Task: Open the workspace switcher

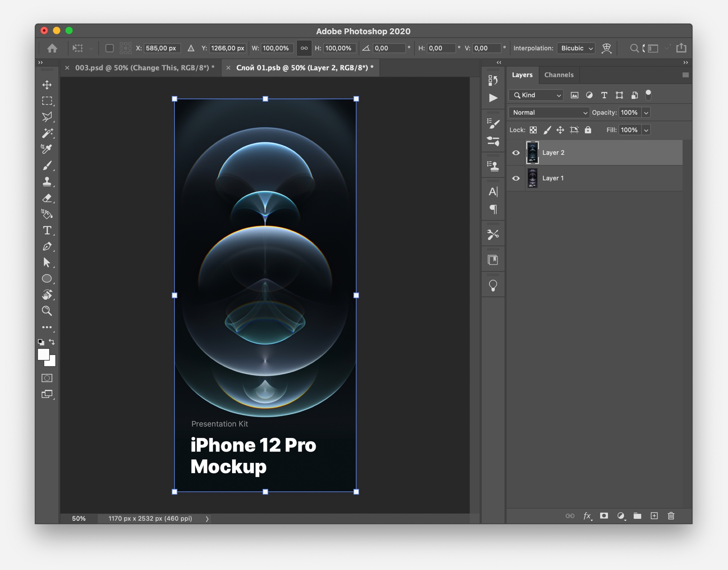Action: [653, 48]
